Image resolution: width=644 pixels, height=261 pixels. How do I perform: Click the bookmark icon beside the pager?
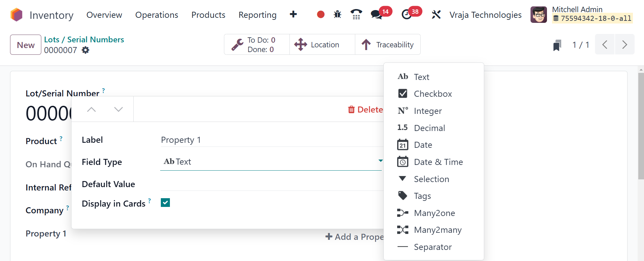(x=557, y=45)
